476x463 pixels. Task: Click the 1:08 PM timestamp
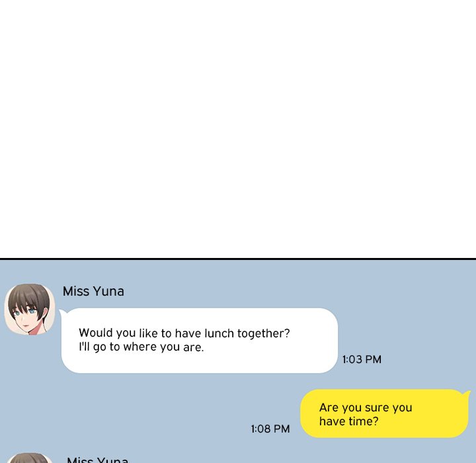270,429
